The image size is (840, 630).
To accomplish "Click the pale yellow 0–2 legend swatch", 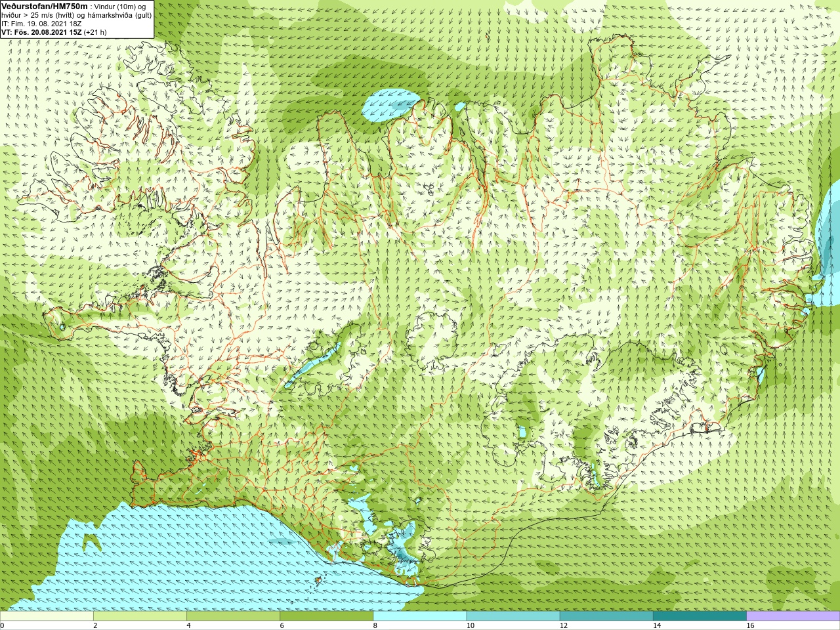I will click(47, 616).
